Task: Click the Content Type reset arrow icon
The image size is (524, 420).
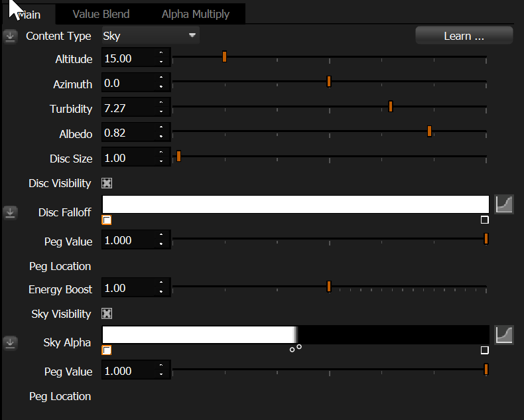Action: [10, 36]
